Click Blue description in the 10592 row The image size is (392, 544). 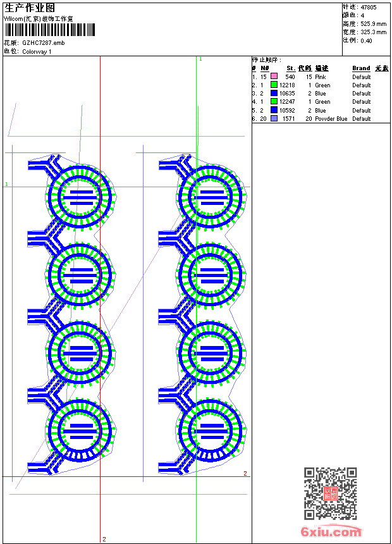click(x=320, y=110)
